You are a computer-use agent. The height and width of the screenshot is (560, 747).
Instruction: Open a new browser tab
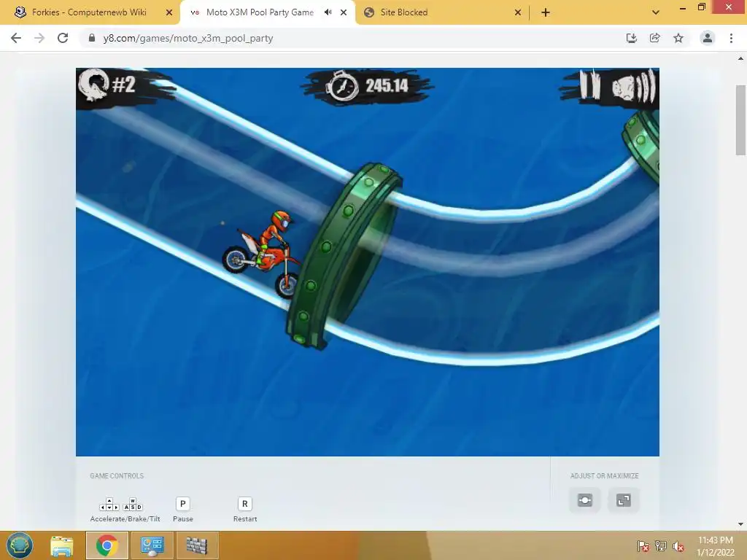click(546, 12)
